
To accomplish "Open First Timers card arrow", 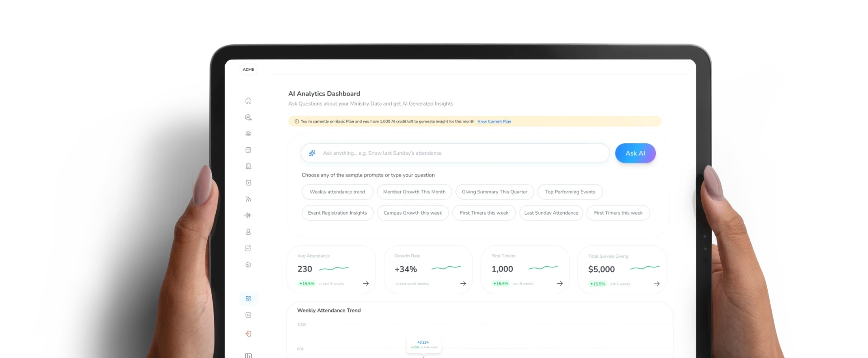I will pos(560,283).
